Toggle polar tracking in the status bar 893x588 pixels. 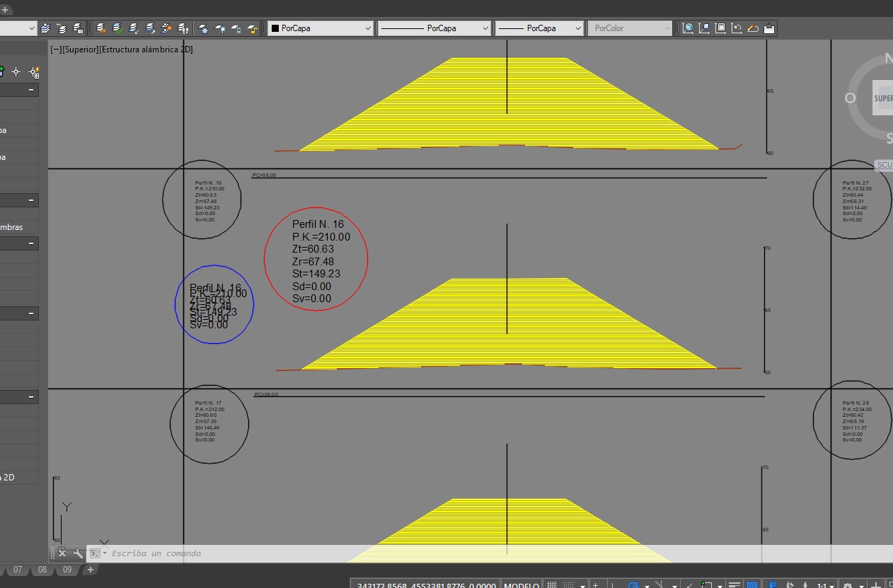634,585
